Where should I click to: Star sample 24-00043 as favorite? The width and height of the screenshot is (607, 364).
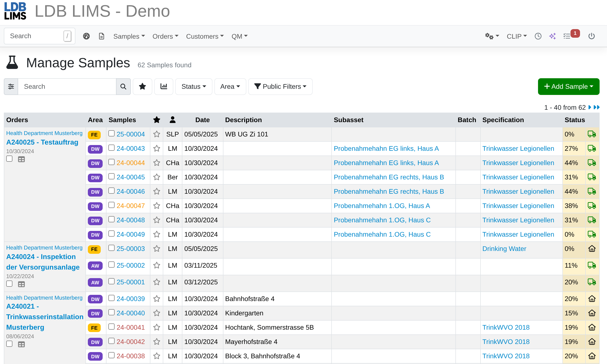point(157,148)
